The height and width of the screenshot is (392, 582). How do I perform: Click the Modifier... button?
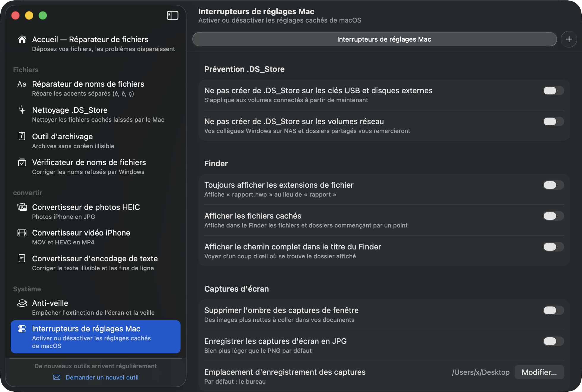point(539,372)
